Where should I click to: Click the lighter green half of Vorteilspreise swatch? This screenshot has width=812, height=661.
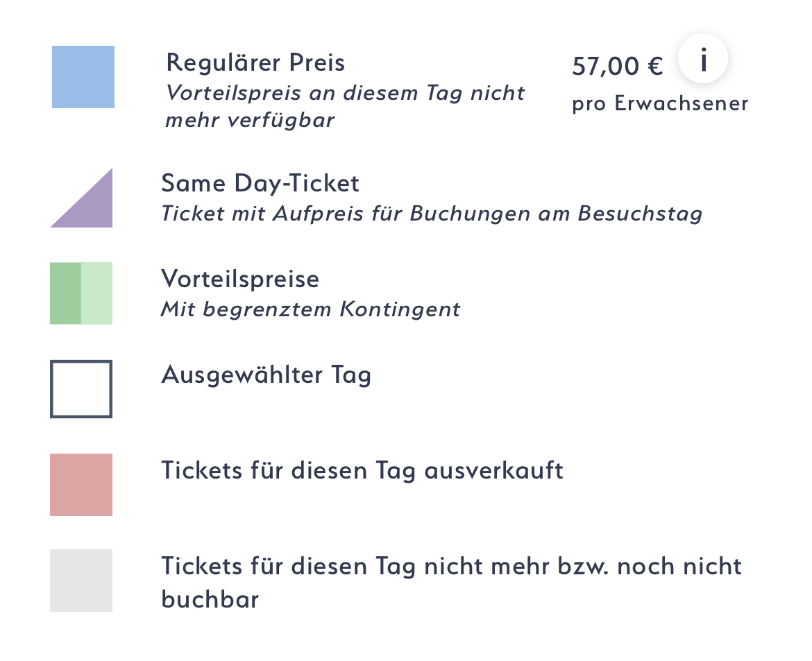[x=97, y=293]
